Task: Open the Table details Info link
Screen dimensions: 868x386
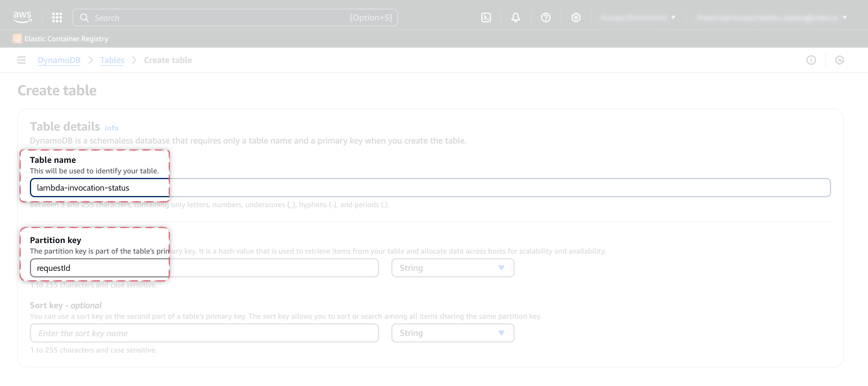Action: 111,128
